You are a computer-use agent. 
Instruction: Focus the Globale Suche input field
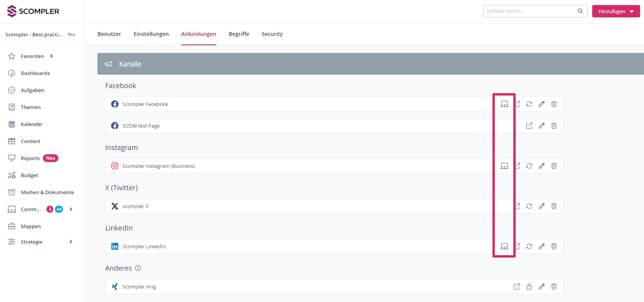click(530, 11)
